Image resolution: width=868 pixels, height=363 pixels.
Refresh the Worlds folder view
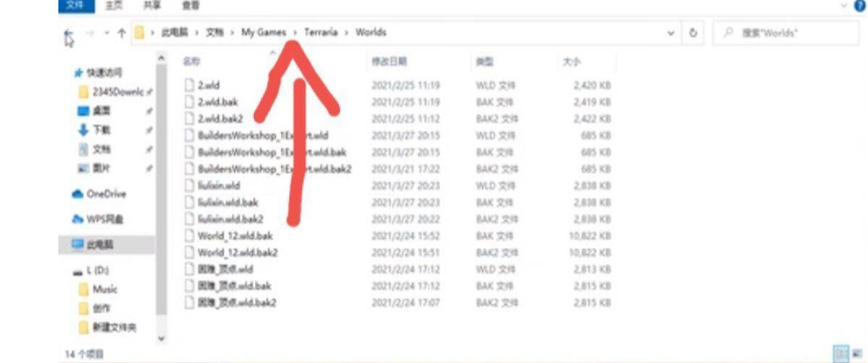[x=694, y=33]
